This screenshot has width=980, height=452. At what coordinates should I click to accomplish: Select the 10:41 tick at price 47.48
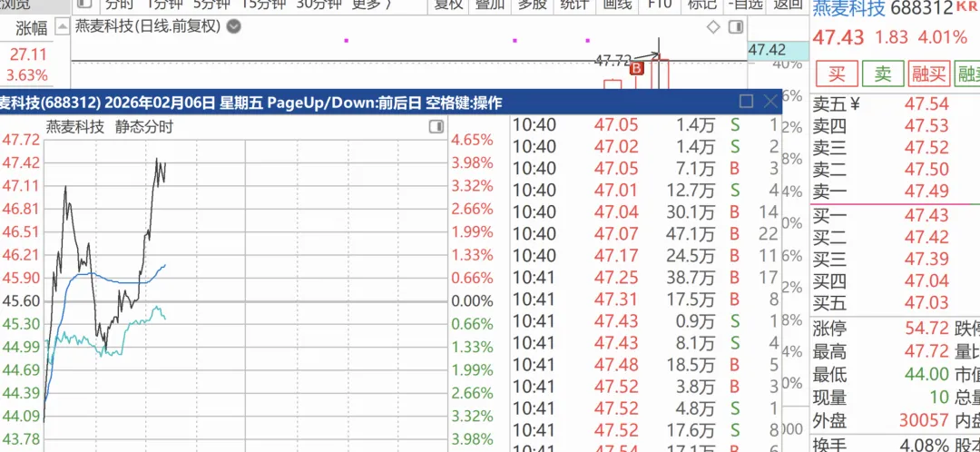tap(646, 365)
